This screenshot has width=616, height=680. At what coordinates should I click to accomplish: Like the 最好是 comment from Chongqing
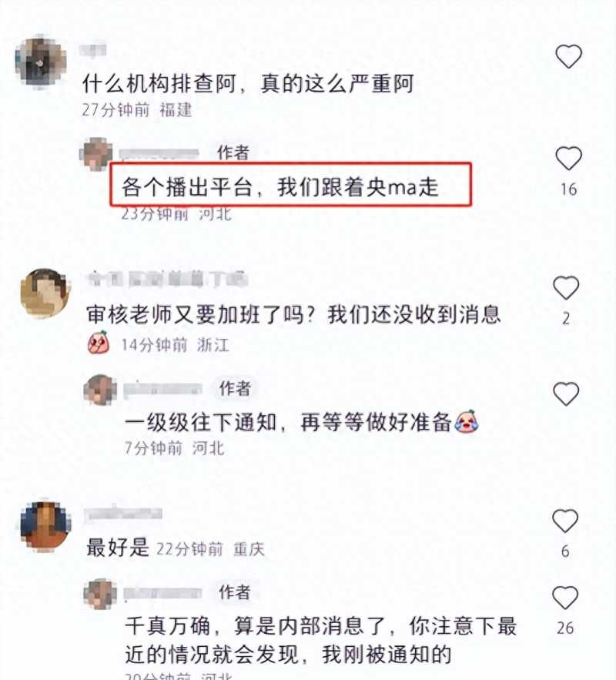tap(565, 521)
